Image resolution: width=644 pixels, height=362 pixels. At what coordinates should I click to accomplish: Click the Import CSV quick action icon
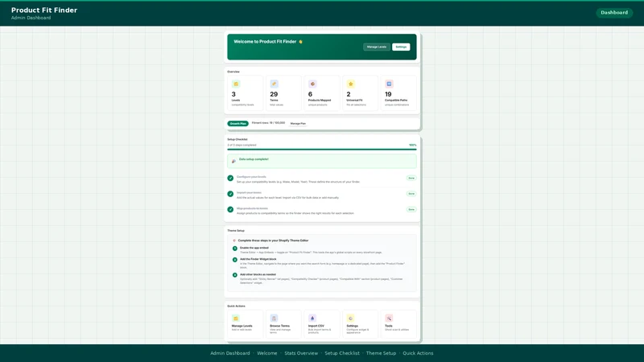pyautogui.click(x=312, y=319)
